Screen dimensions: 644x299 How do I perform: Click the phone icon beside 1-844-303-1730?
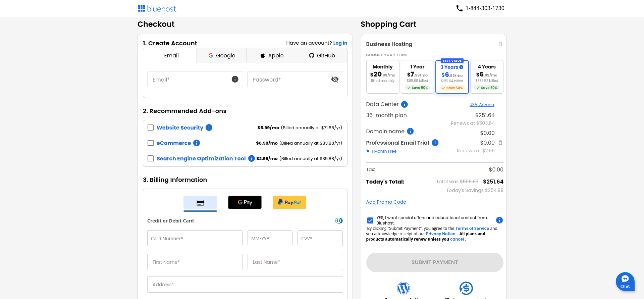pyautogui.click(x=460, y=8)
